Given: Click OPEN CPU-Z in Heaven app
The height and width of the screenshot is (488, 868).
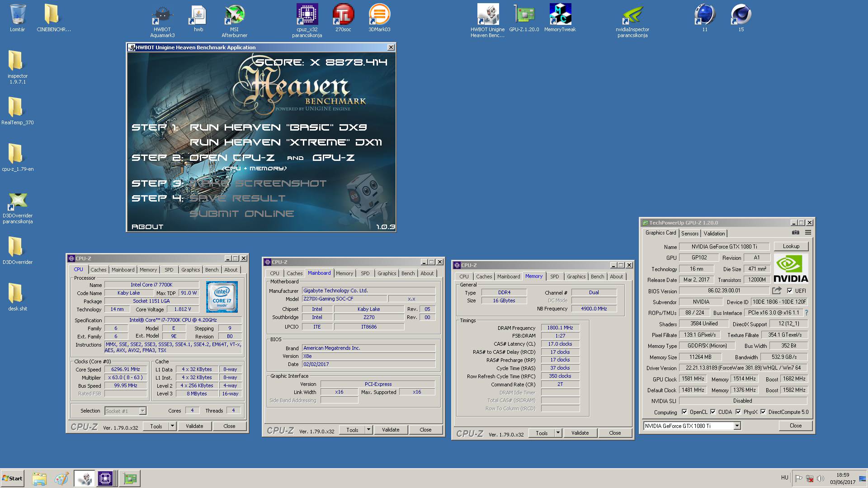Looking at the screenshot, I should coord(232,158).
